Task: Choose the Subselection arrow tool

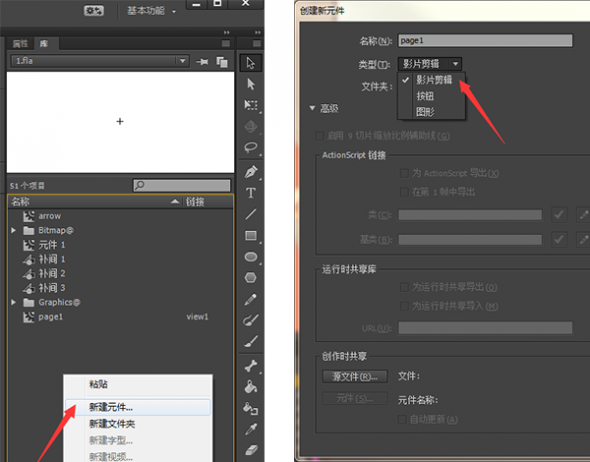Action: click(251, 84)
